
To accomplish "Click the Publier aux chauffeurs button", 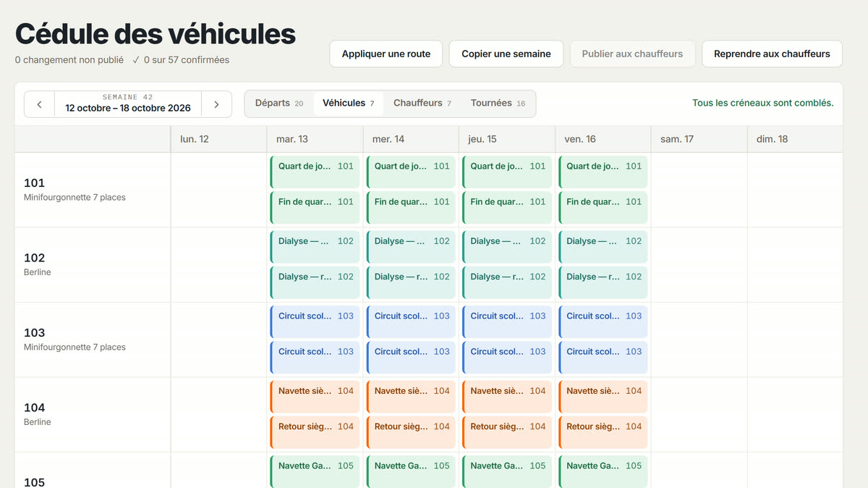I will coord(632,54).
